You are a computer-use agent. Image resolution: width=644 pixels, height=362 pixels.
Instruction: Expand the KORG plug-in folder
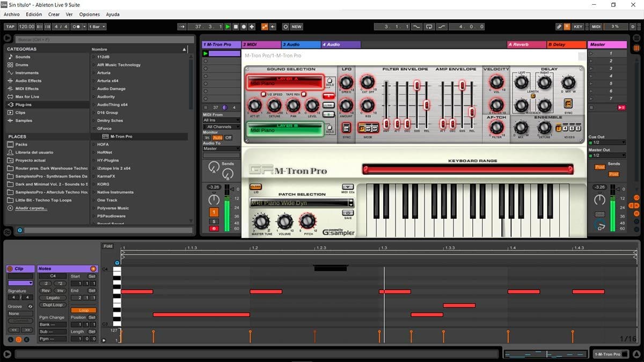tap(93, 184)
